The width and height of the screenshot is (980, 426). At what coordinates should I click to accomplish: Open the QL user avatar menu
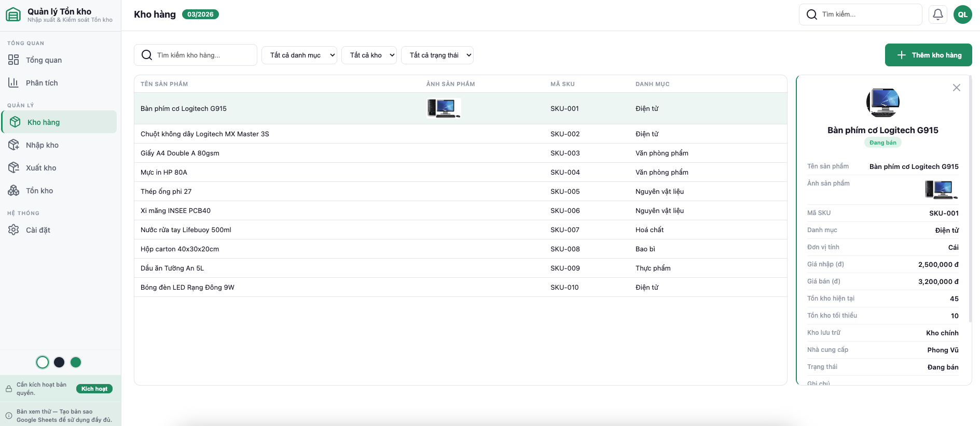[962, 15]
